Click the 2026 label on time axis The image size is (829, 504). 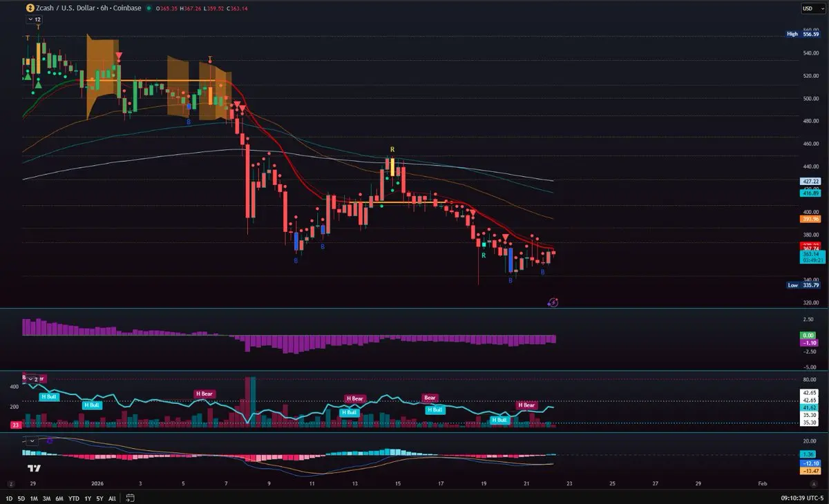[96, 484]
